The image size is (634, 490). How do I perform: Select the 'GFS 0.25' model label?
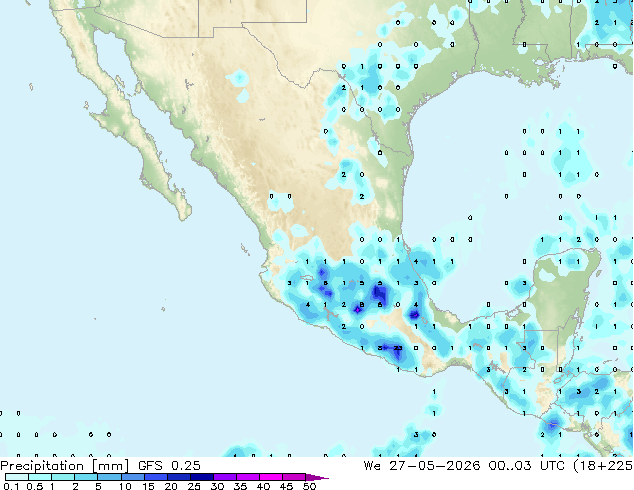169,466
